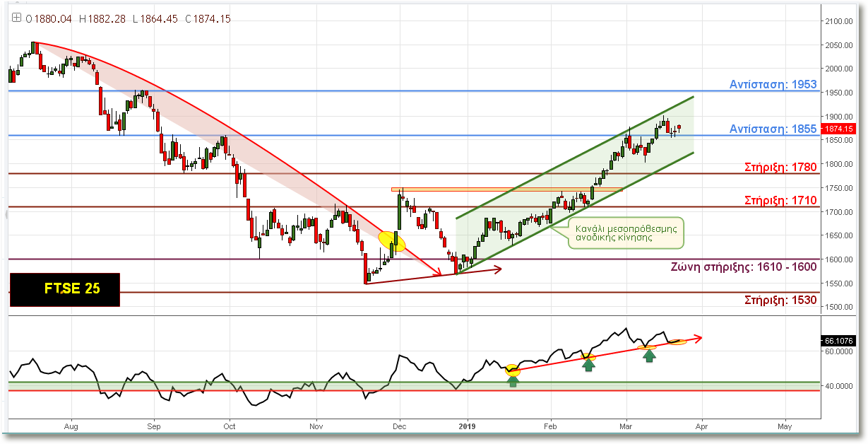
Task: Click the 1950.00 price axis value
Action: coord(840,93)
